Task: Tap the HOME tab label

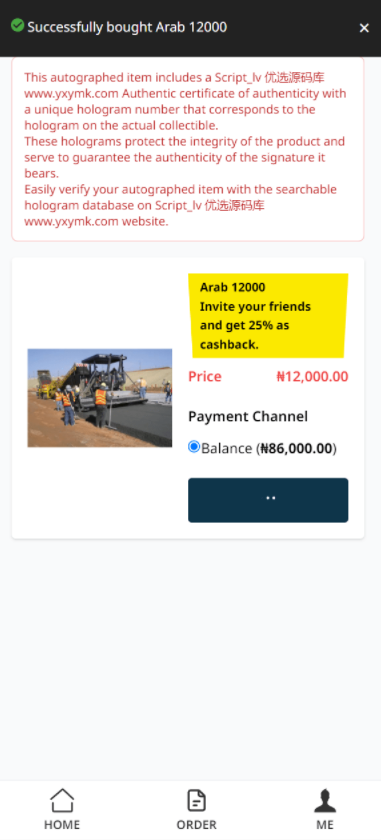Action: 62,824
